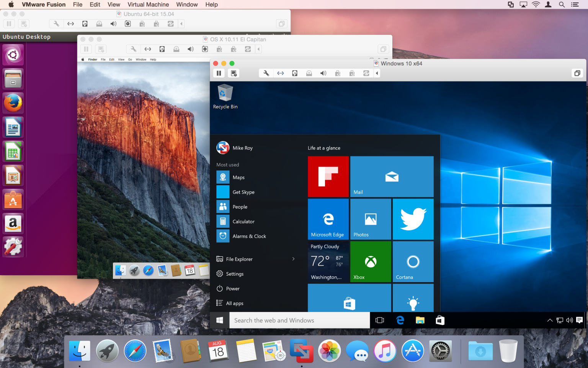The image size is (588, 368).
Task: Mute volume from the Windows system tray
Action: 570,320
